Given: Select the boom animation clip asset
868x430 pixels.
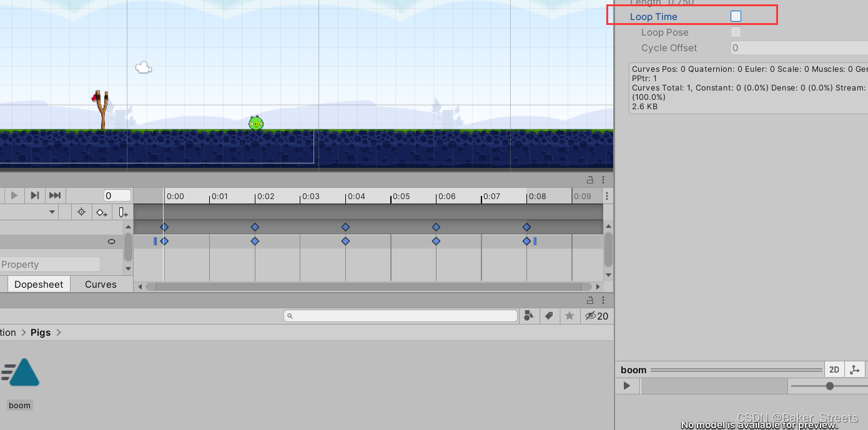Looking at the screenshot, I should click(x=21, y=373).
